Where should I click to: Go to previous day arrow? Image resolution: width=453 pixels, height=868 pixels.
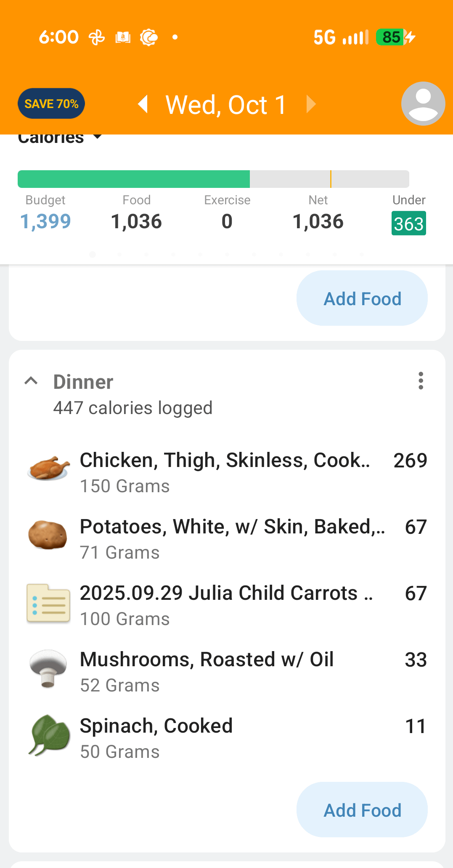[143, 104]
